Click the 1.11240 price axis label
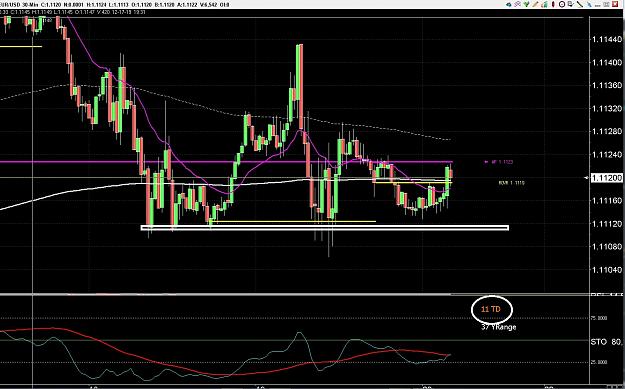 coord(607,155)
